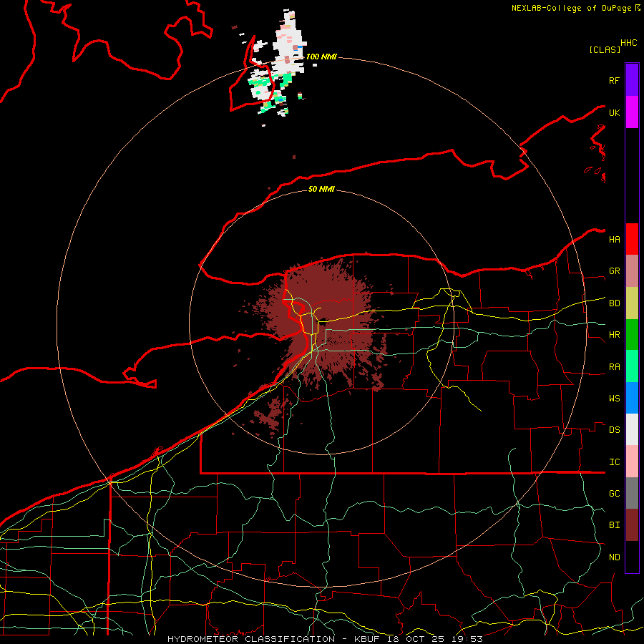Click the UK legend label

tap(614, 112)
